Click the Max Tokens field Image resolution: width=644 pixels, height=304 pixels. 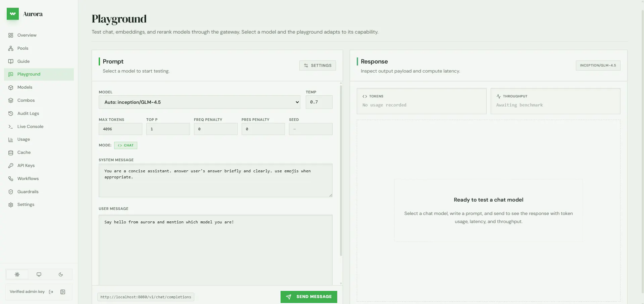point(120,129)
